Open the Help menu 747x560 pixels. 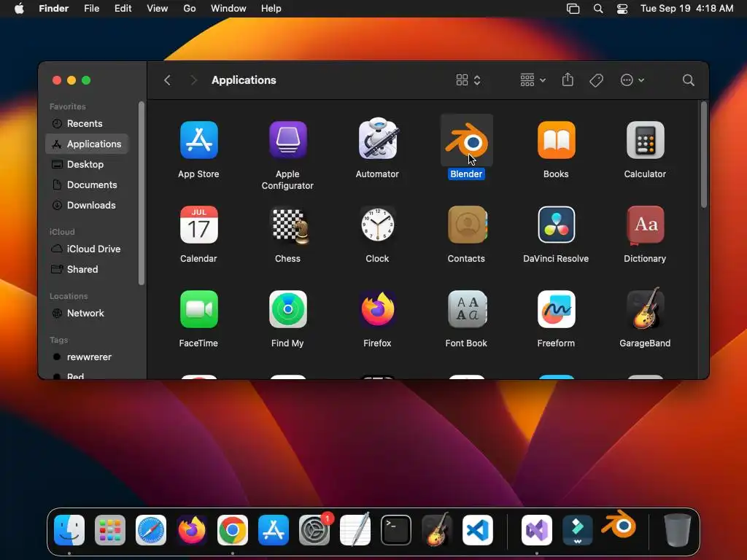click(271, 9)
